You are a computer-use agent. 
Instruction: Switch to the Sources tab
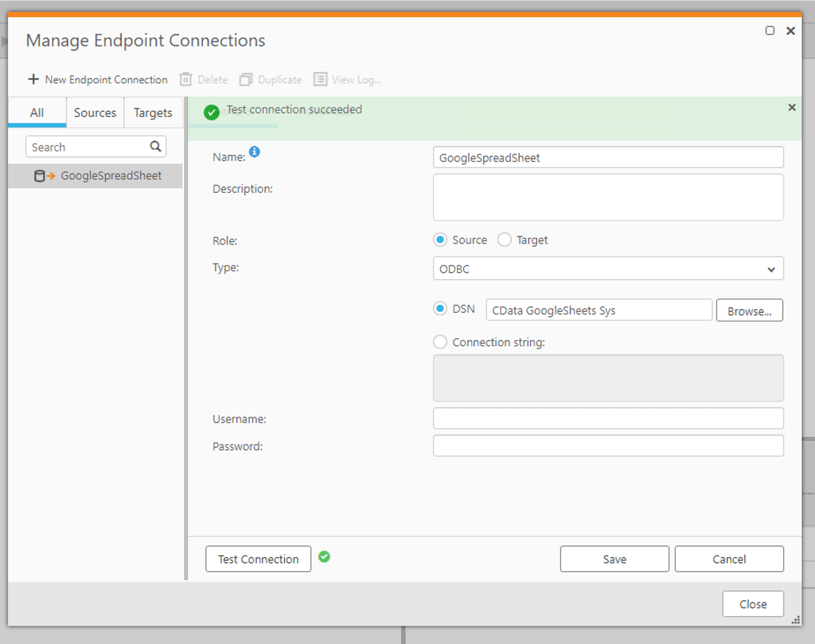pyautogui.click(x=95, y=113)
